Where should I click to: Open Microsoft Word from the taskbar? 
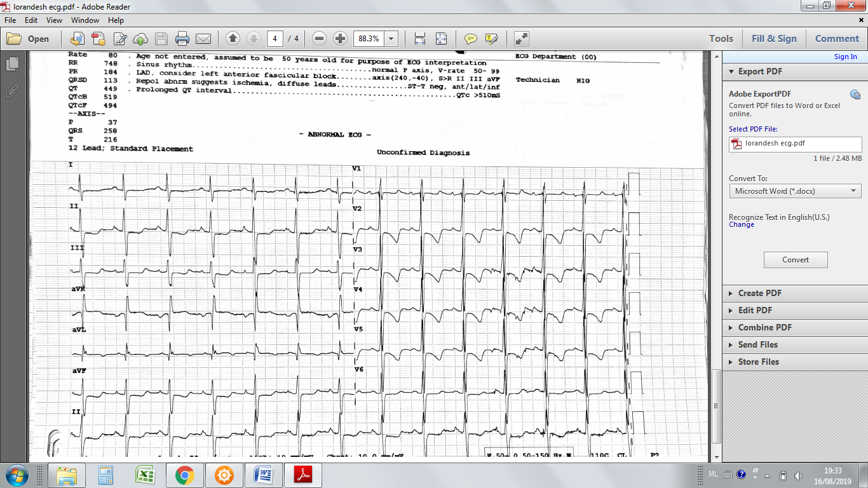[x=263, y=475]
